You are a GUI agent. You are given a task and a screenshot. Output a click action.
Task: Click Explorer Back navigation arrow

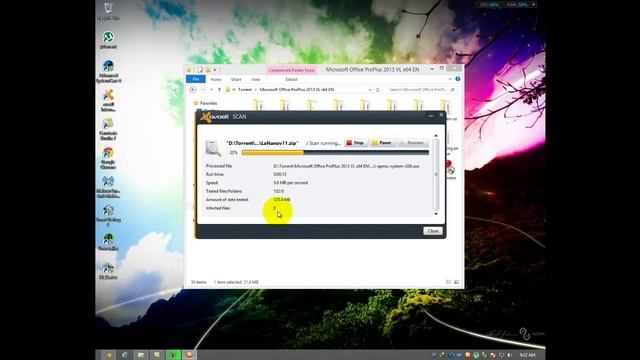coord(193,89)
